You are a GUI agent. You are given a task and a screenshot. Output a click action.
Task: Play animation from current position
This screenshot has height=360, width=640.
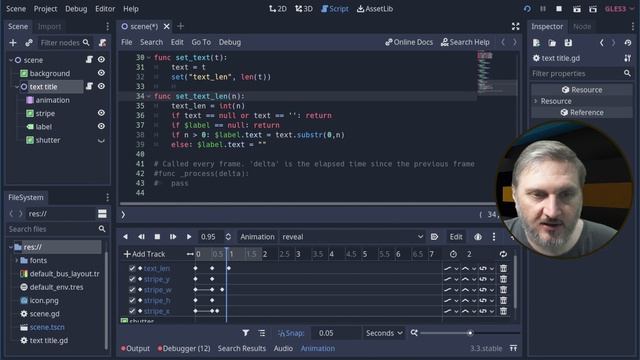[x=189, y=237]
